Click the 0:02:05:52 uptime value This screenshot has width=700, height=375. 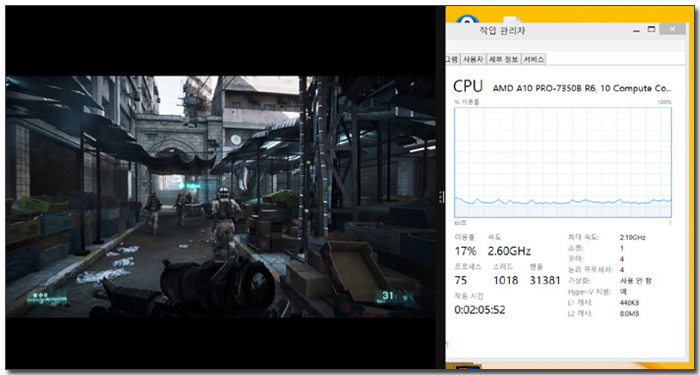480,309
